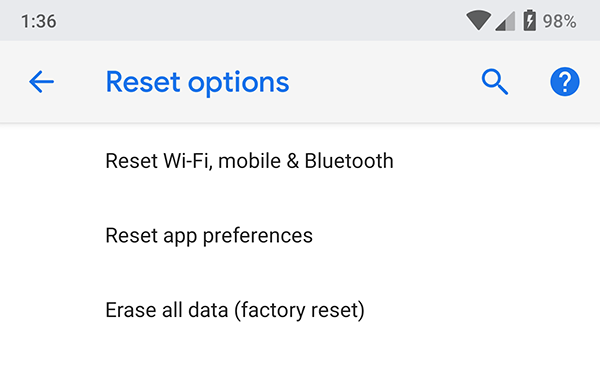This screenshot has width=600, height=367.
Task: Tap the charging battery icon
Action: tap(530, 20)
